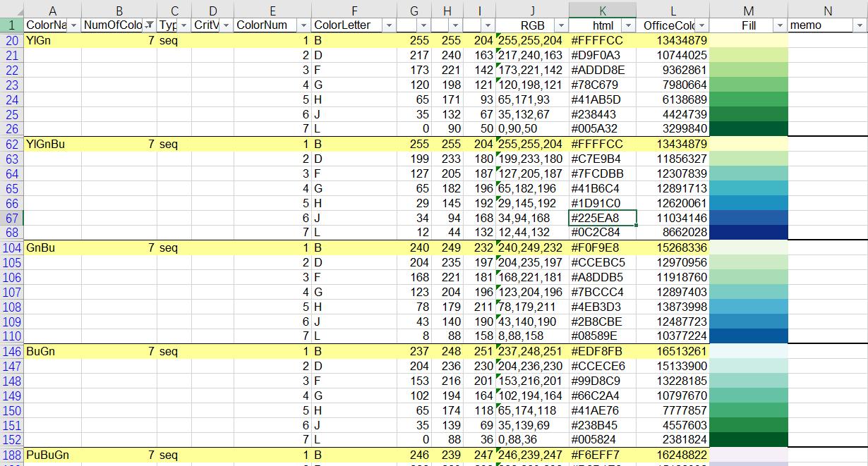Open the CritVal column filter arrow
The width and height of the screenshot is (868, 466).
coord(225,25)
